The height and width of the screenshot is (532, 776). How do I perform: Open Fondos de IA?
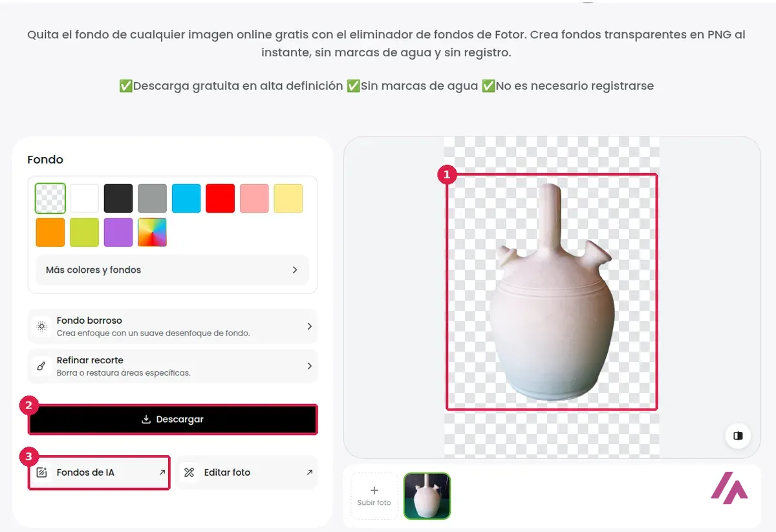pos(99,473)
